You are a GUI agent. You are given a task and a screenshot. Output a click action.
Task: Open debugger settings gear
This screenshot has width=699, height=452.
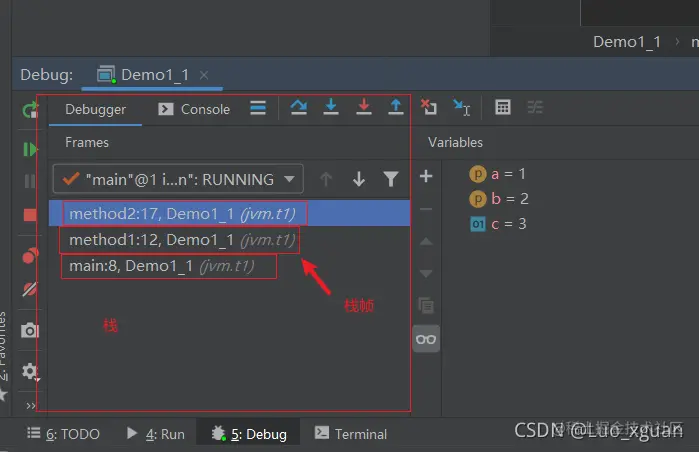point(30,371)
